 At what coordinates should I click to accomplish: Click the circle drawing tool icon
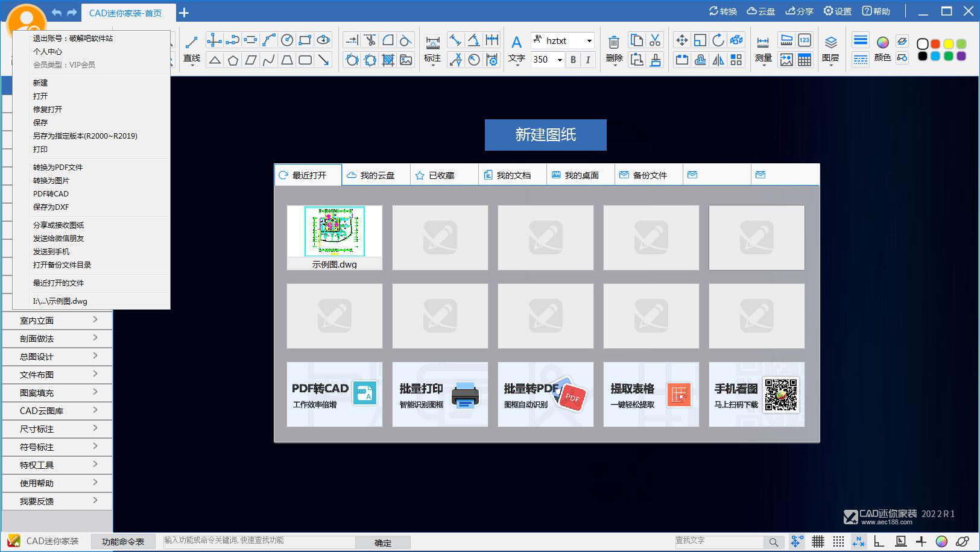tap(287, 40)
